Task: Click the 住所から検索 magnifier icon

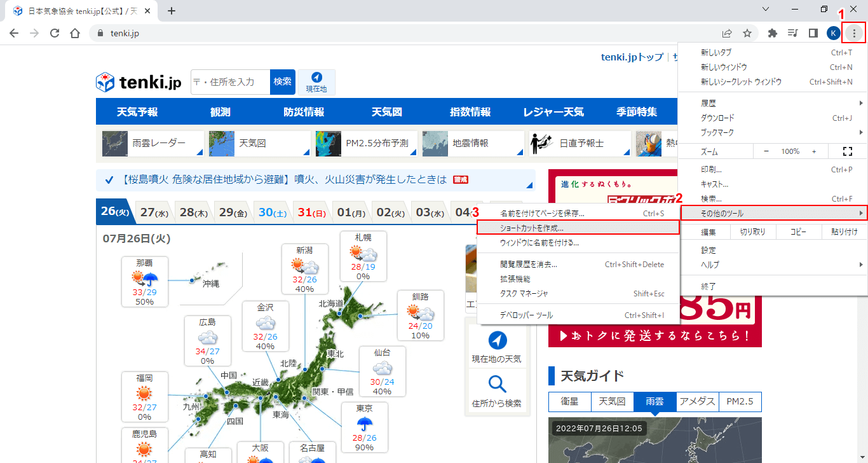Action: [498, 384]
